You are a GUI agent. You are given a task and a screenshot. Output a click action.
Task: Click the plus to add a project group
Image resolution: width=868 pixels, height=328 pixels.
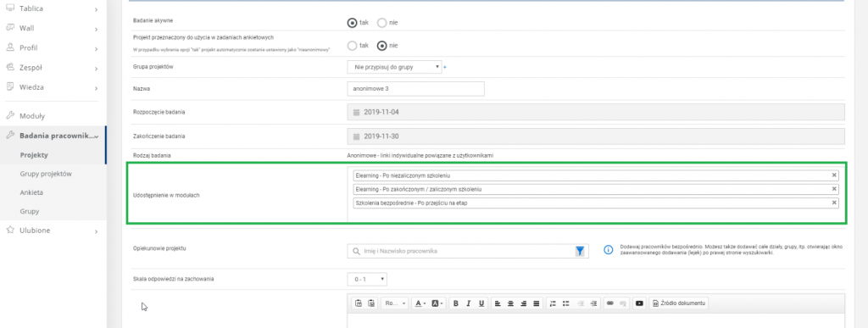(x=444, y=68)
